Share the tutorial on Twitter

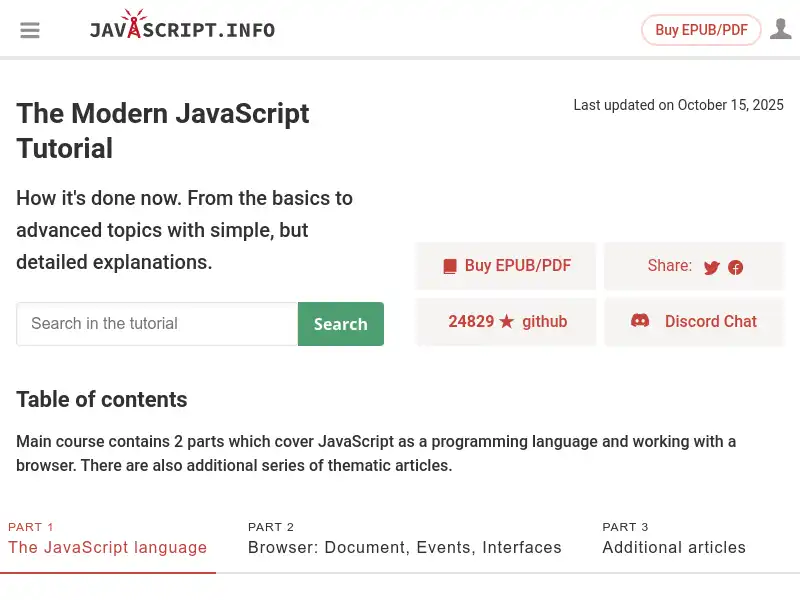click(x=711, y=267)
